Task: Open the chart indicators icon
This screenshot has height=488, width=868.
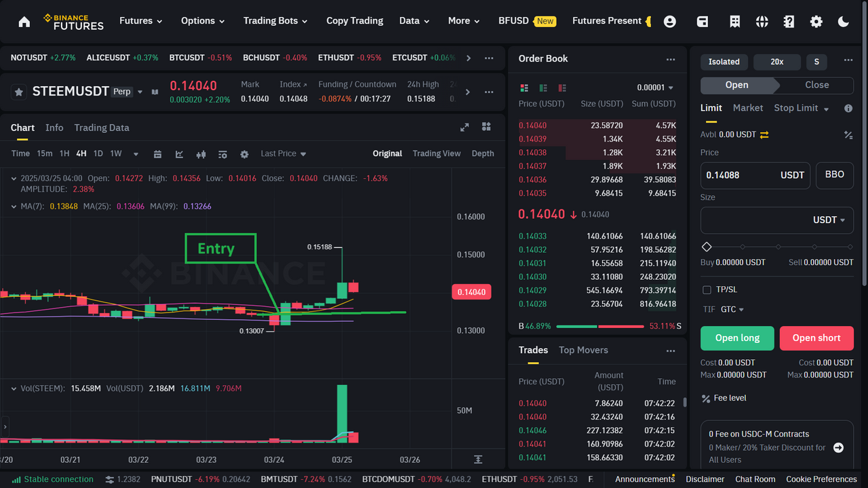Action: tap(179, 154)
